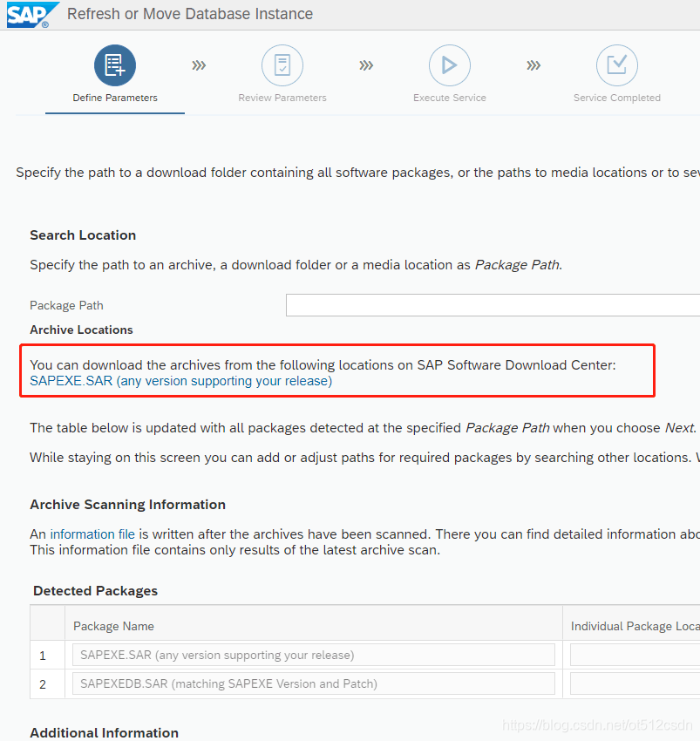
Task: Click the SAPEXE.SAR package name field
Action: pos(313,655)
